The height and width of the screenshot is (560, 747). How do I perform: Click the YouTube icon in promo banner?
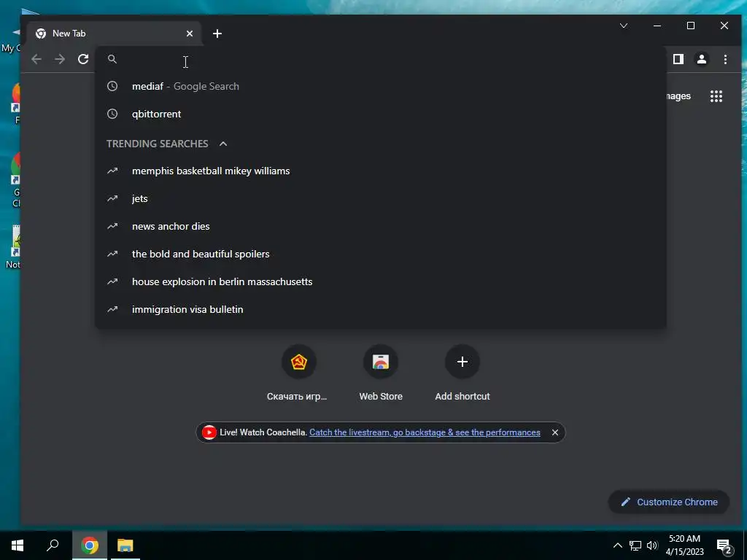pyautogui.click(x=209, y=432)
